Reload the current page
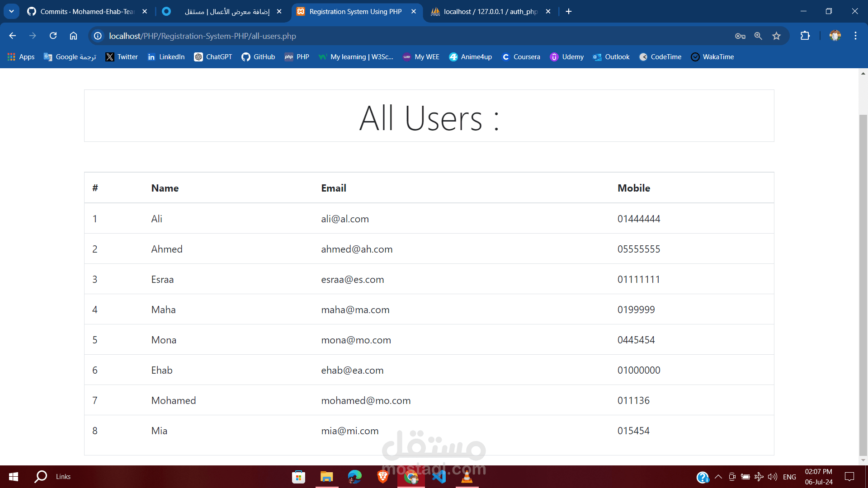This screenshot has width=868, height=488. pyautogui.click(x=53, y=36)
